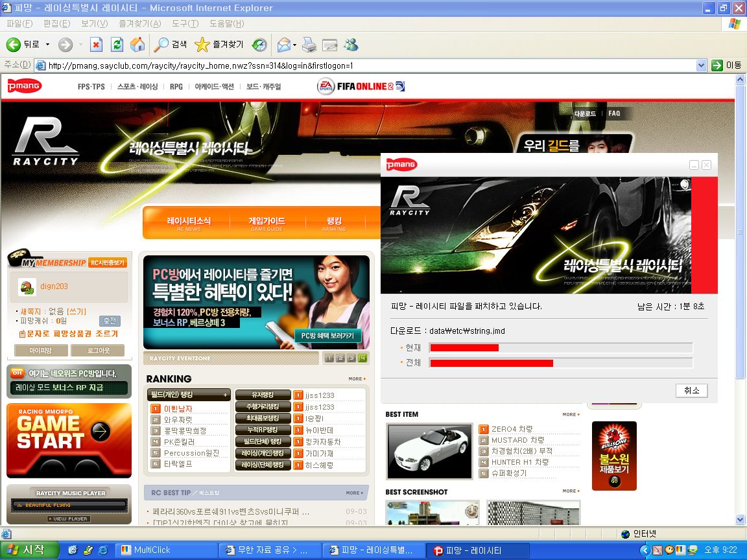Viewport: 747px width, 560px height.
Task: Click the page vertical scrollbar thumb
Action: point(740,232)
